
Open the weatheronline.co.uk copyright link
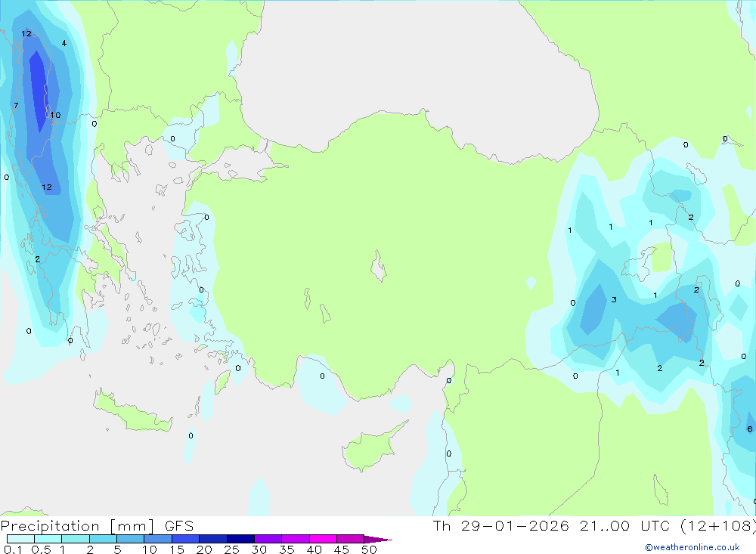[692, 547]
